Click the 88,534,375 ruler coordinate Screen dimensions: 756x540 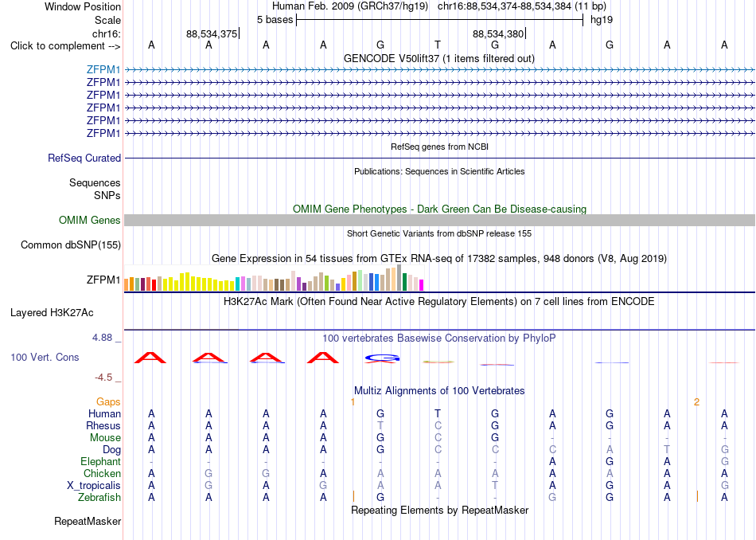tap(212, 33)
